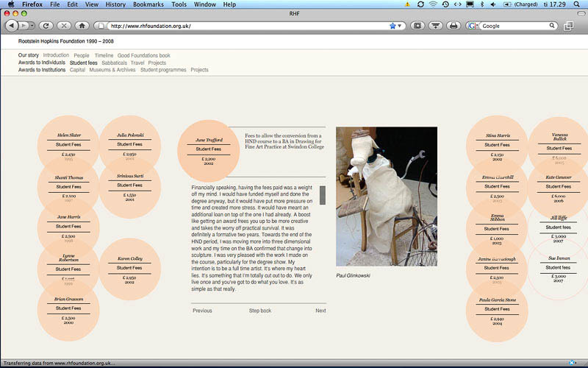
Task: Open the Edit menu
Action: point(72,4)
